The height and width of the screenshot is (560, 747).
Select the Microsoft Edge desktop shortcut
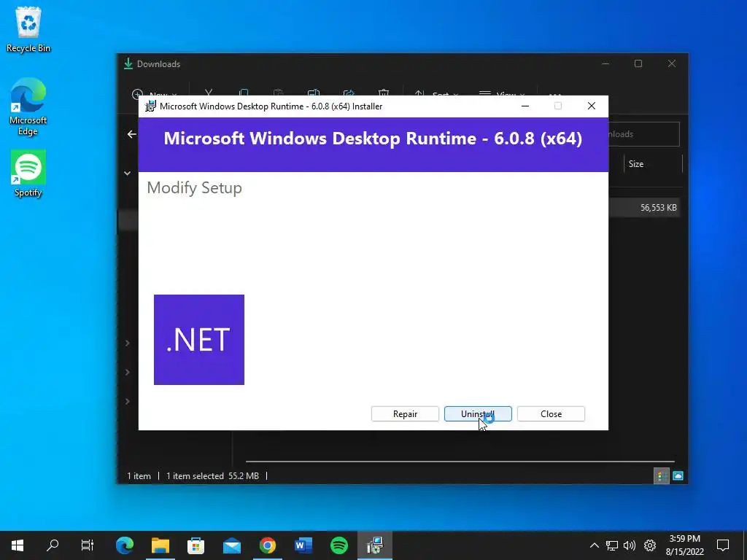(x=28, y=106)
